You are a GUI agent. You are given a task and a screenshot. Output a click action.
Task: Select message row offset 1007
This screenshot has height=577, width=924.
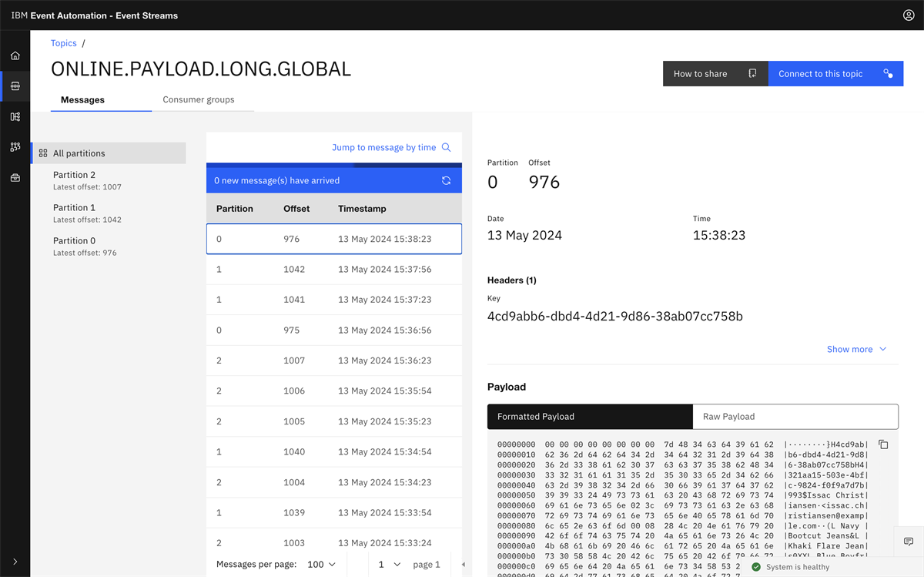(x=334, y=361)
